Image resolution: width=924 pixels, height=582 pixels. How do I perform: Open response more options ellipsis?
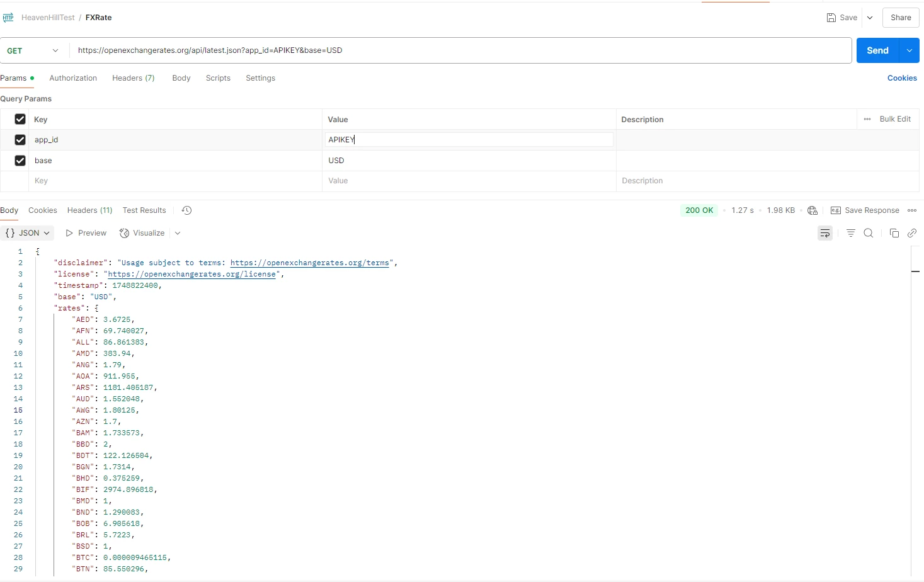[912, 210]
